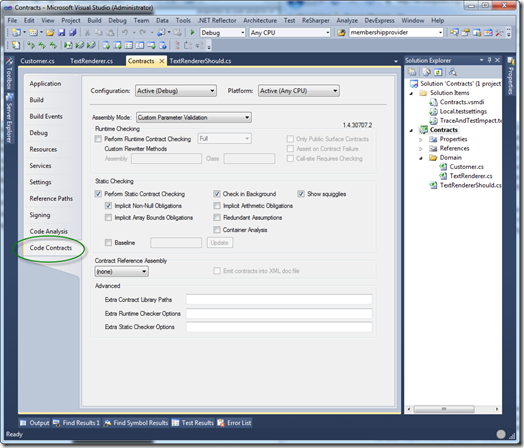Enable Perform Runtime Contract Checking
The image size is (524, 448).
pyautogui.click(x=98, y=139)
